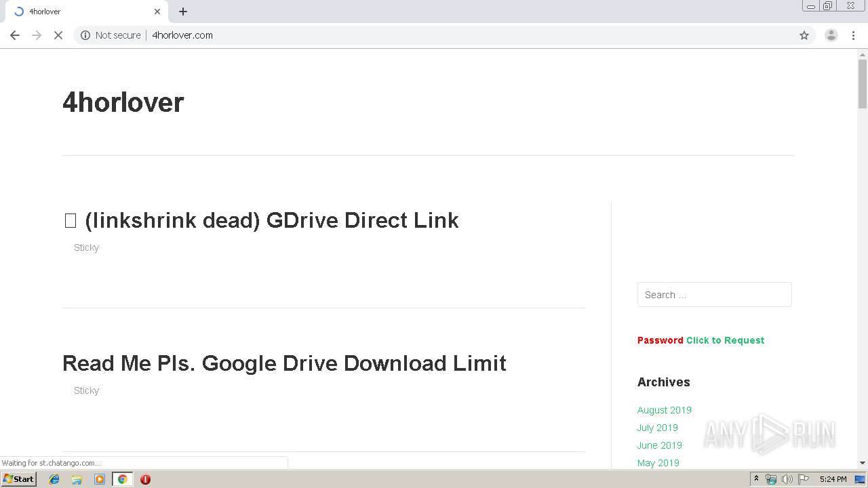Screen dimensions: 868x488
Task: Open the GDrive Direct Link post
Action: tap(261, 220)
